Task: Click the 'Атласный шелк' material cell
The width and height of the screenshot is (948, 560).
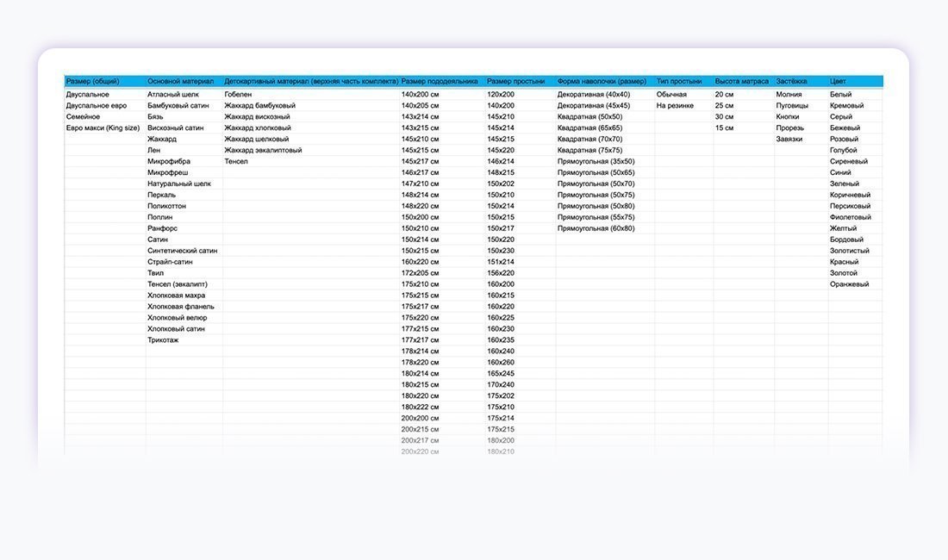Action: 173,94
